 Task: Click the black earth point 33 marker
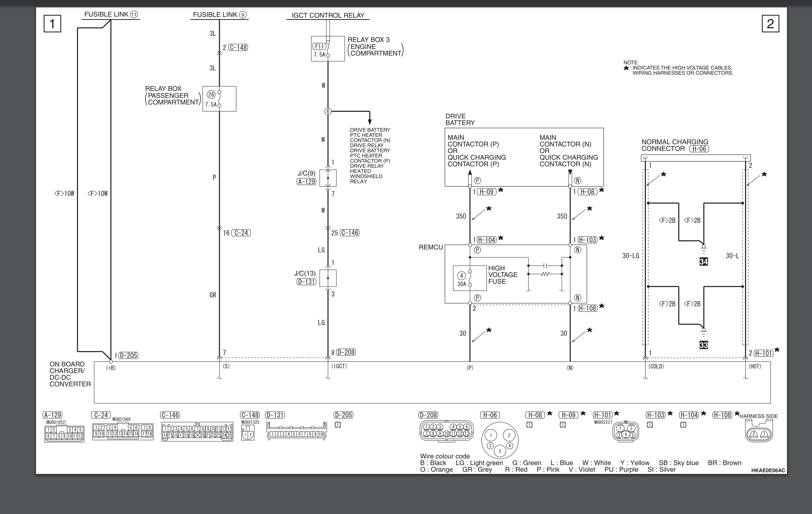[703, 345]
